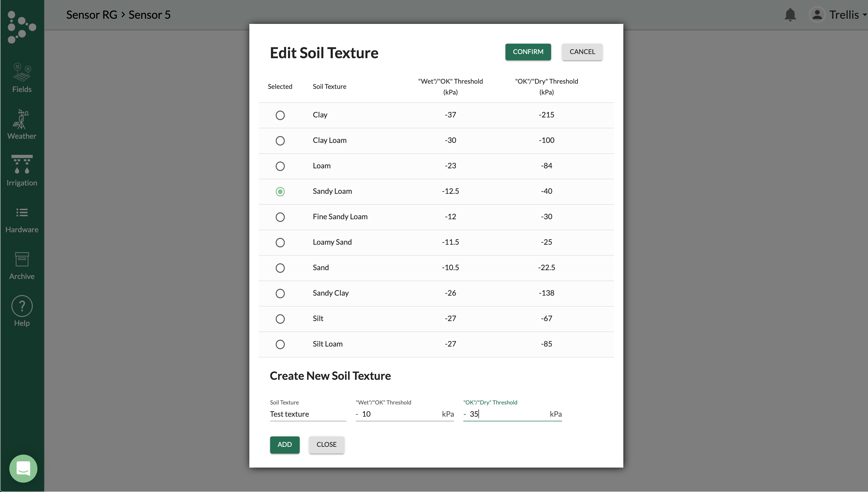Open the Hardware list icon
Viewport: 868px width, 492px height.
tap(22, 212)
